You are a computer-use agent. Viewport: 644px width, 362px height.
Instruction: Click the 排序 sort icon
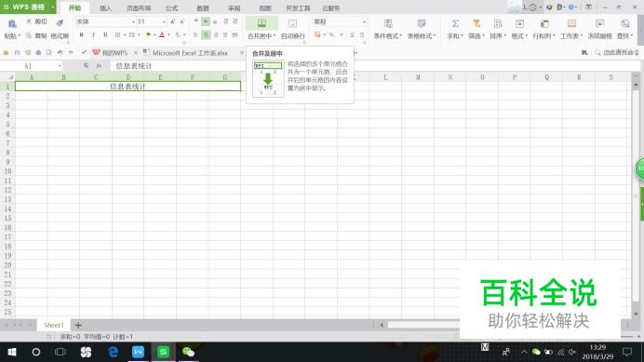pyautogui.click(x=498, y=24)
